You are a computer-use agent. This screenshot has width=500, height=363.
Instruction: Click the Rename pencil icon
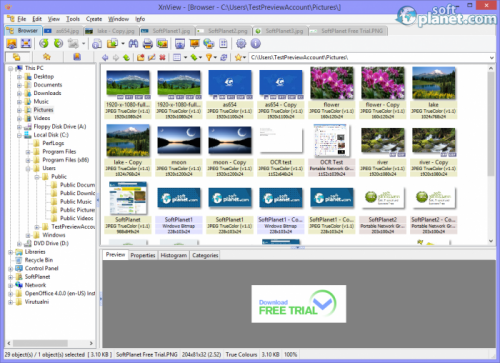coord(152,58)
